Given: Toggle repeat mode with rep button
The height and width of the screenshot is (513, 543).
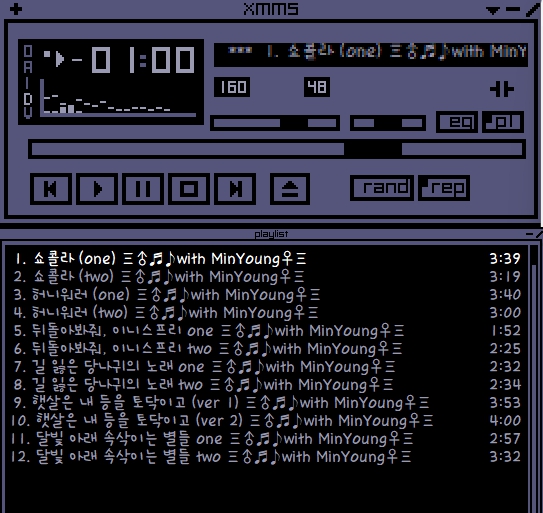Looking at the screenshot, I should [x=444, y=188].
